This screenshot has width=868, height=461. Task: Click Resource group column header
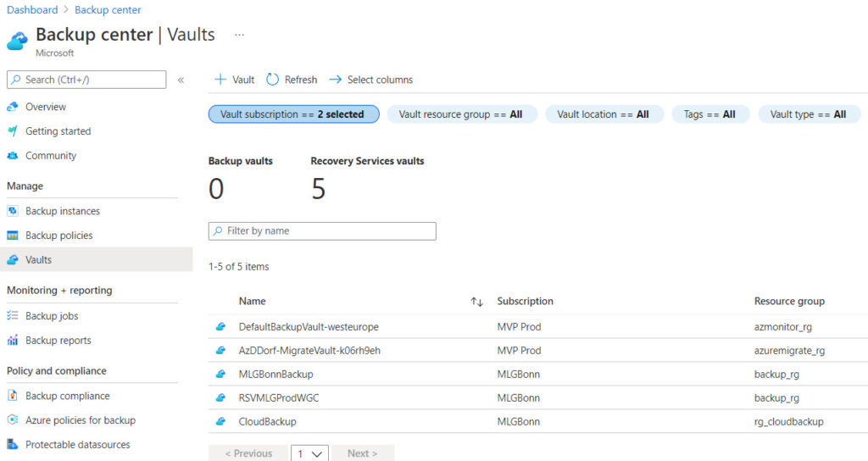tap(789, 301)
